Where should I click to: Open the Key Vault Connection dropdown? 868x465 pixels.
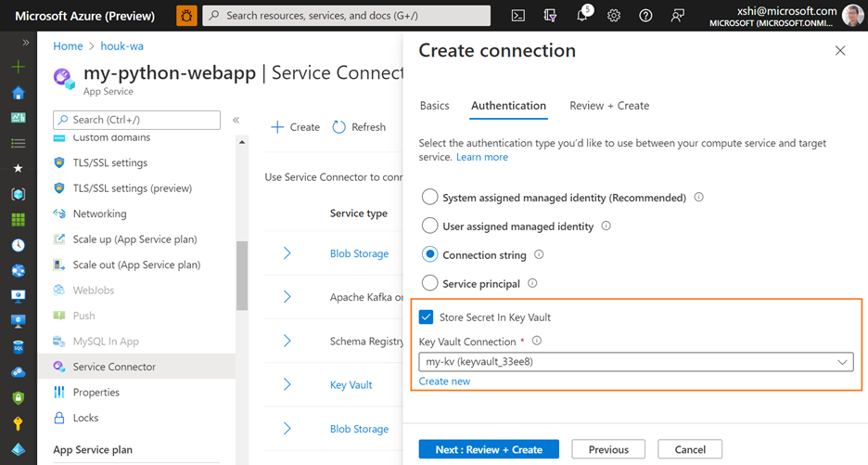coord(636,362)
